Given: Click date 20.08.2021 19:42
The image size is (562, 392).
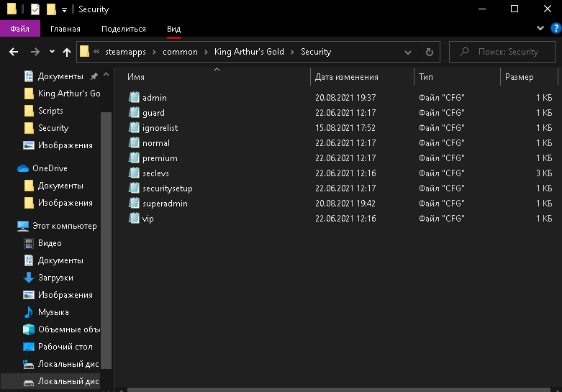Looking at the screenshot, I should [x=345, y=204].
